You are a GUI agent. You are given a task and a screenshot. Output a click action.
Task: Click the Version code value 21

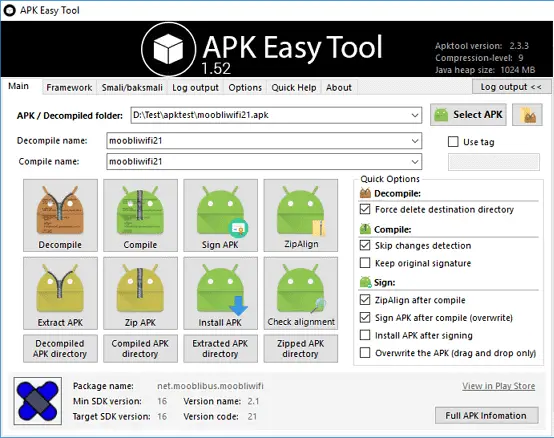pos(252,416)
